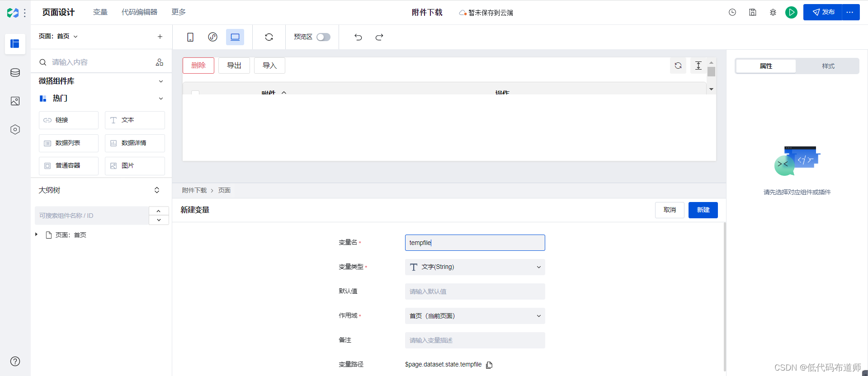The width and height of the screenshot is (868, 376).
Task: Collapse the 微搭组件库 section
Action: coord(161,81)
